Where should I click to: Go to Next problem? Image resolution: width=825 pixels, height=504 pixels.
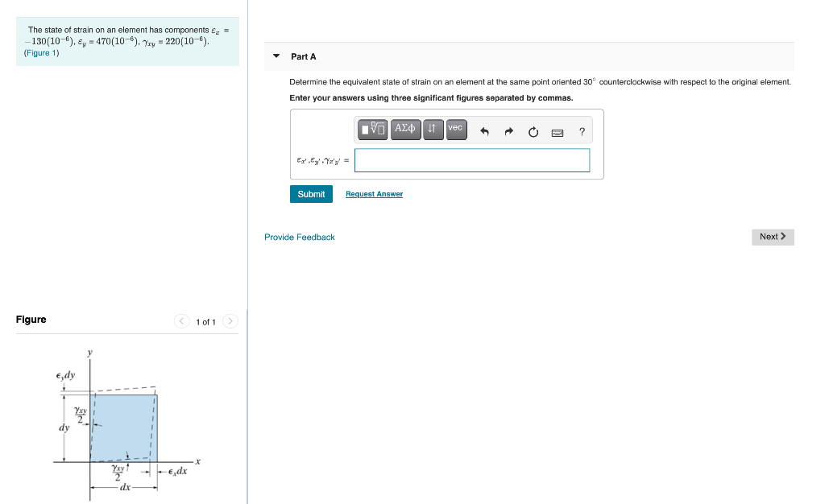(x=773, y=237)
